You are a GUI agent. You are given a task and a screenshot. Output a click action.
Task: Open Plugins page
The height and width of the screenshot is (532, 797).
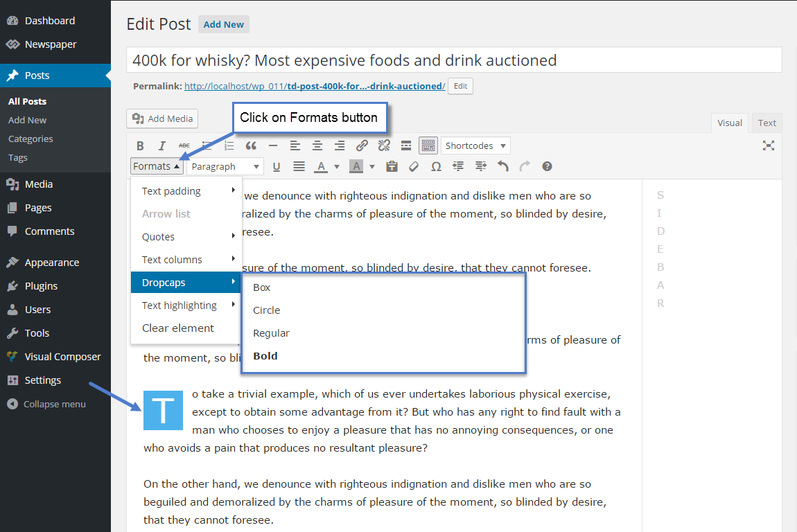[55, 286]
